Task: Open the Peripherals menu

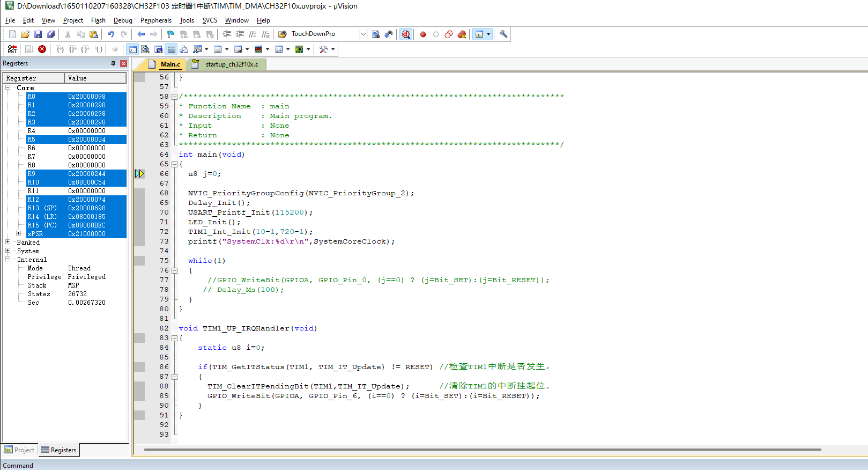Action: click(x=156, y=20)
